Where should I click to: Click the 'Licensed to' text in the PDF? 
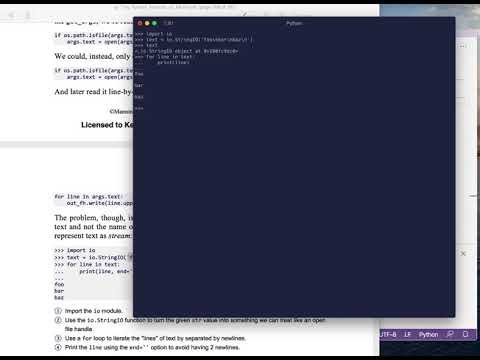click(x=107, y=125)
